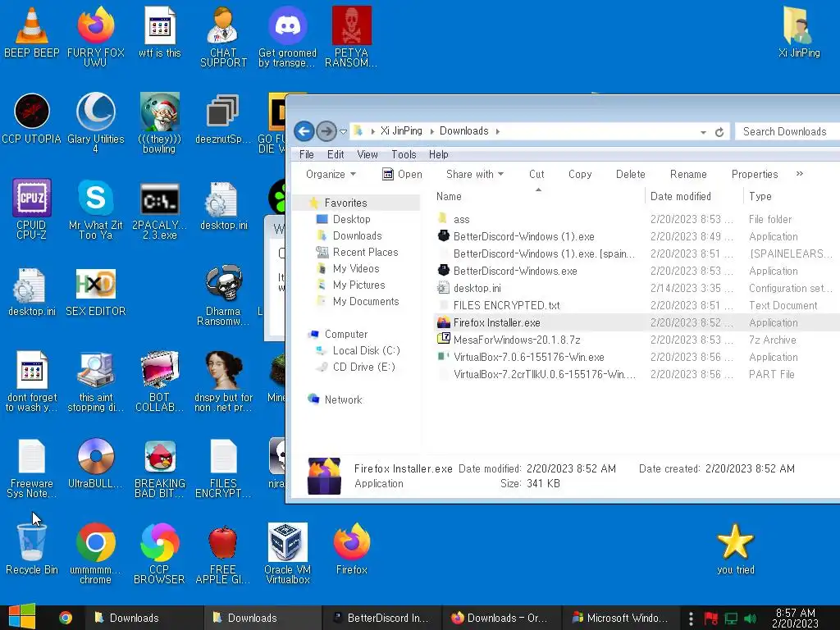
Task: Expand the Share with dropdown
Action: pos(475,174)
